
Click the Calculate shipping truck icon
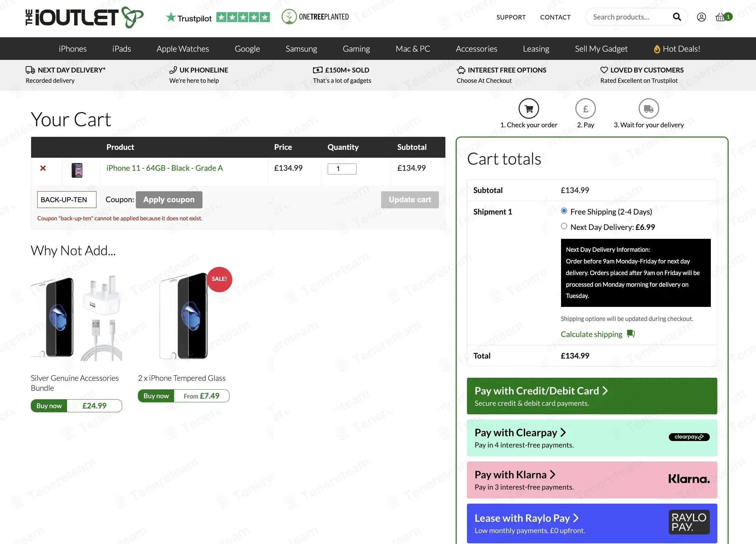pyautogui.click(x=631, y=334)
